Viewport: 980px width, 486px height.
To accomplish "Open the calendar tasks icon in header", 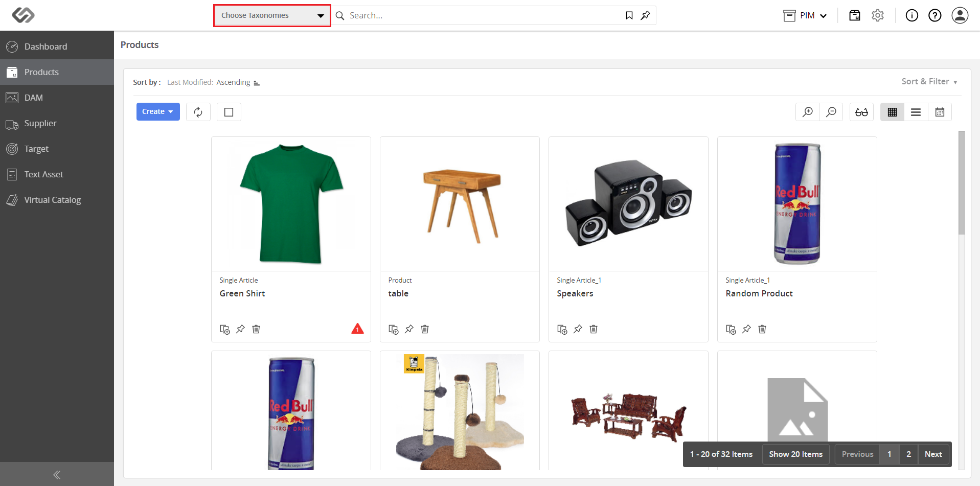I will click(855, 15).
